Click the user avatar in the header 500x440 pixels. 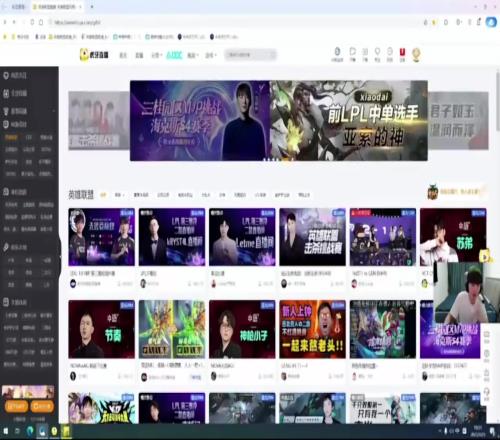coord(416,55)
